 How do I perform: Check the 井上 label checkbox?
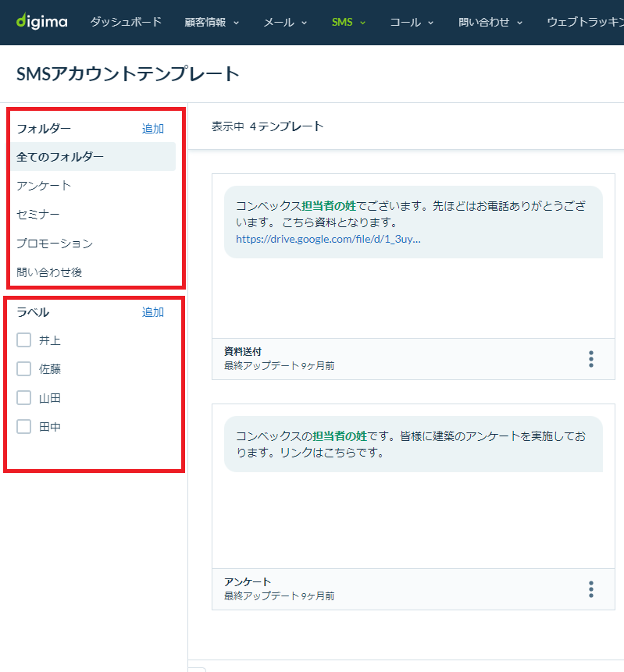pos(23,340)
